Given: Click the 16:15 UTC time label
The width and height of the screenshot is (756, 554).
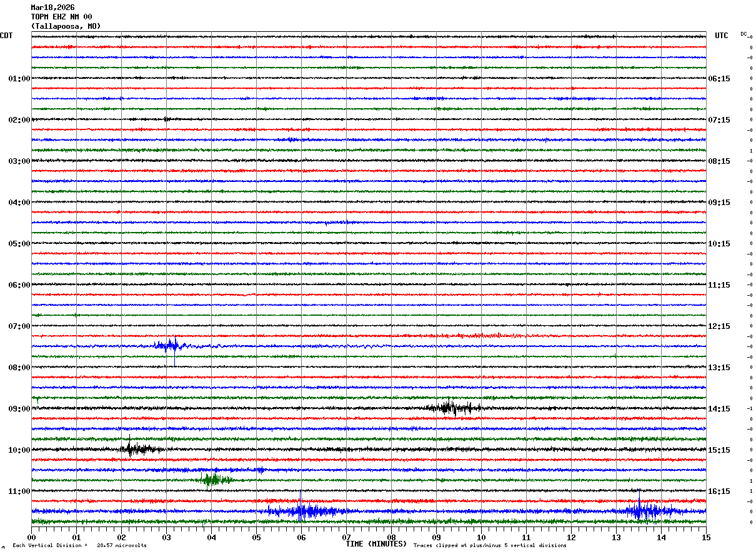Looking at the screenshot, I should point(719,491).
